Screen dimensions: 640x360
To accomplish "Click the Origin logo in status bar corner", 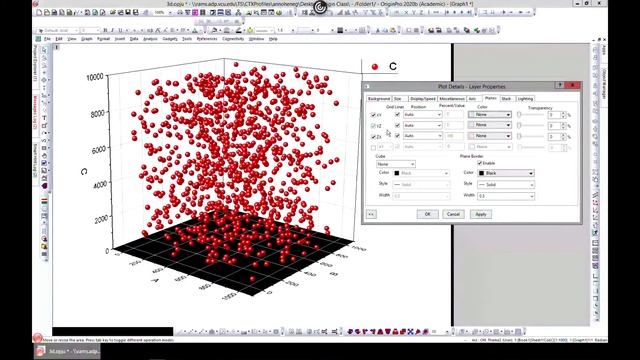I will 38,338.
